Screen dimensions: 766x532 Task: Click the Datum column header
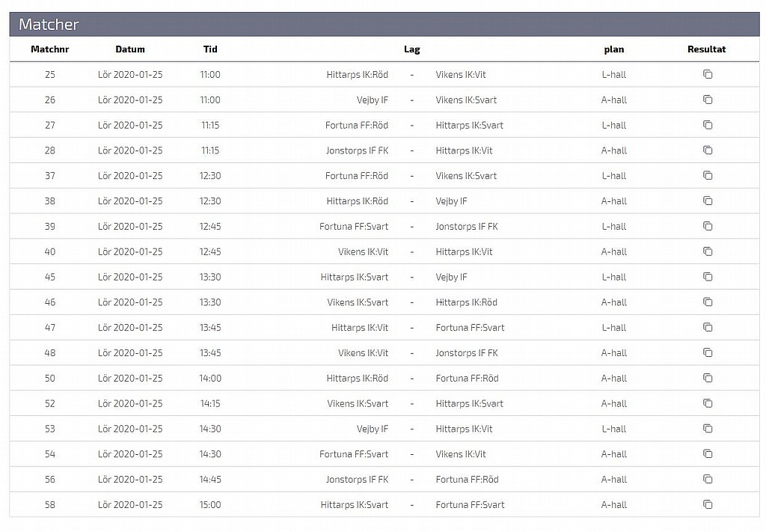pyautogui.click(x=130, y=49)
